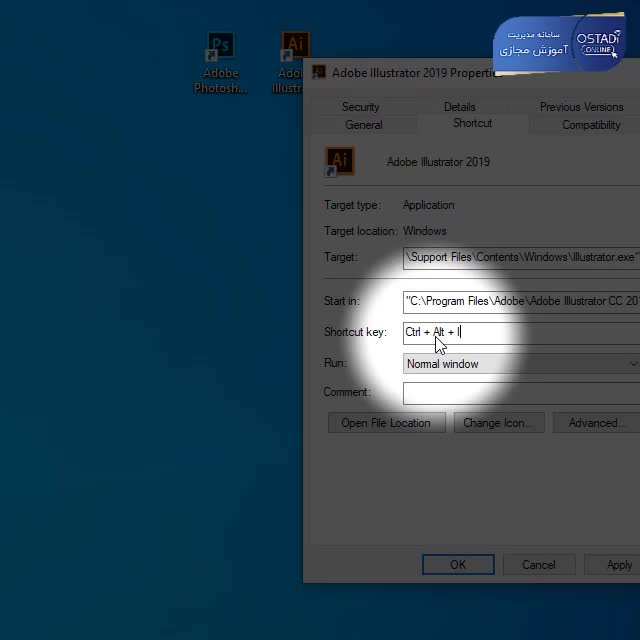Focus the Start in text field
Screen dimensions: 640x640
click(520, 301)
